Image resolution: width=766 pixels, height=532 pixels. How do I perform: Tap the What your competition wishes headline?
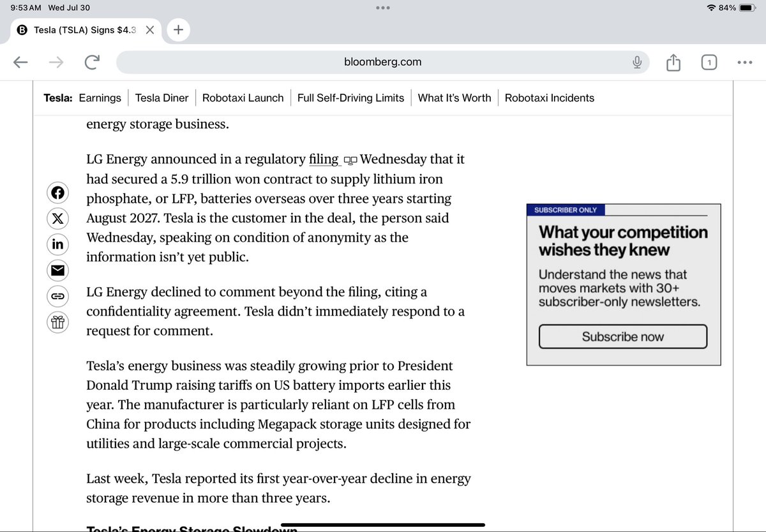point(623,240)
